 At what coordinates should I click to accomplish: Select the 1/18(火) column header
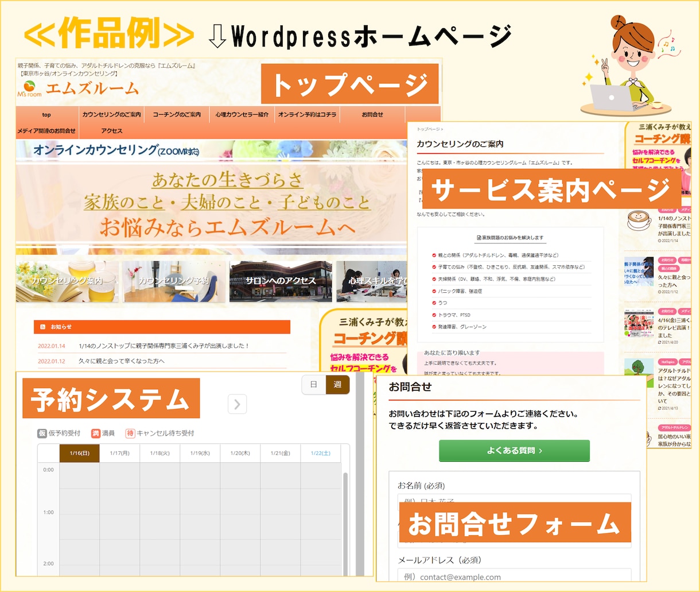coord(160,453)
